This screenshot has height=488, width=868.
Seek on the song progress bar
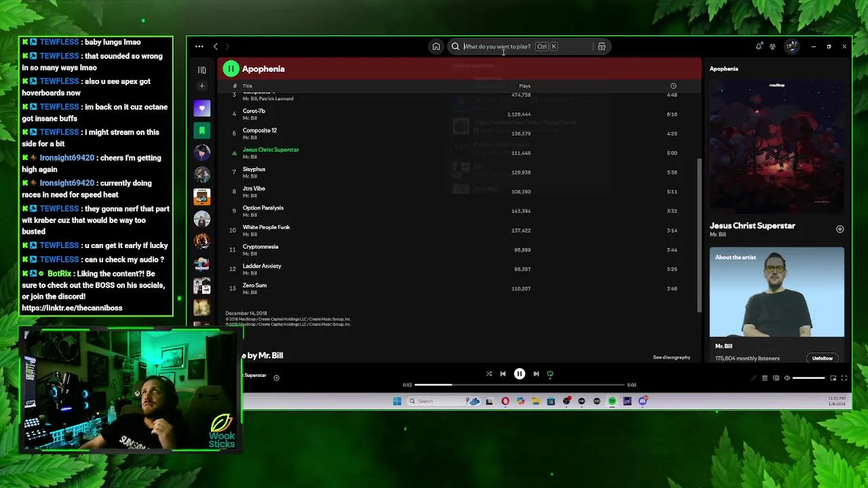[x=519, y=385]
